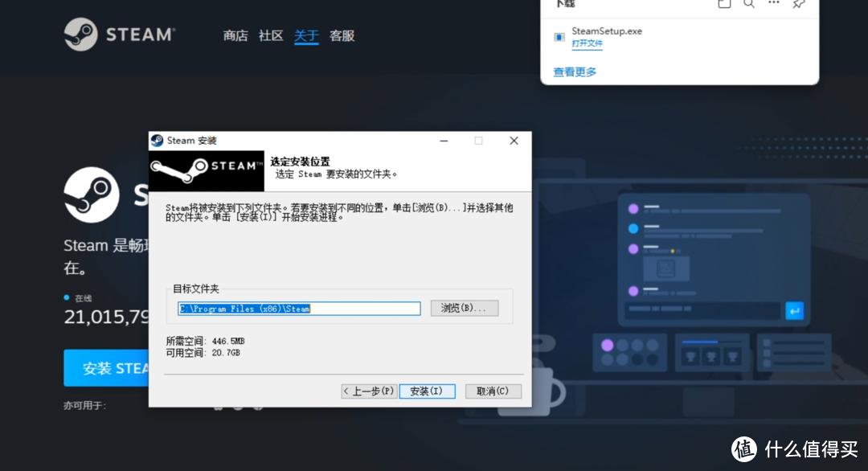Open SteamSetup.exe via the 打开文件 link
This screenshot has width=868, height=471.
pos(587,43)
